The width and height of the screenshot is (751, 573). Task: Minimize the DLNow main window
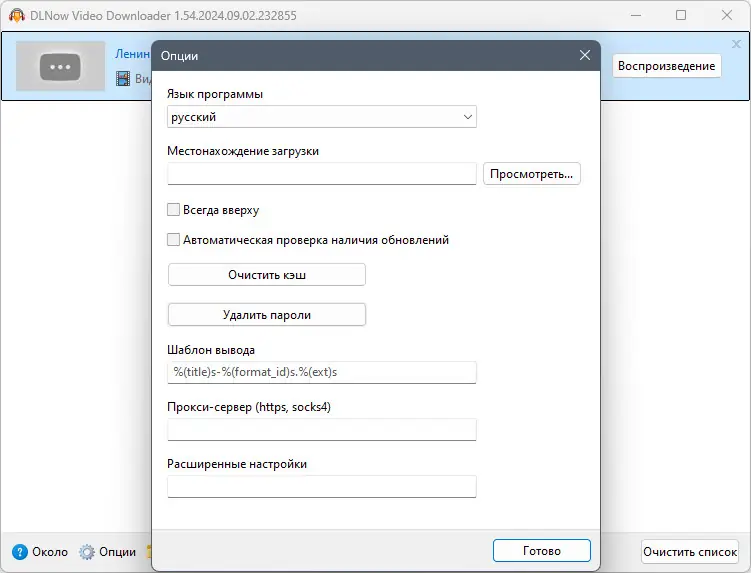pos(635,15)
